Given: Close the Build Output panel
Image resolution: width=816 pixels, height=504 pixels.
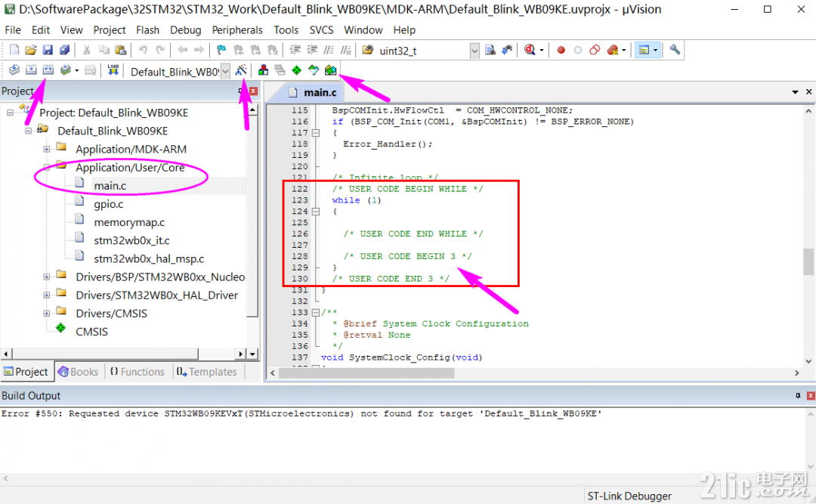Looking at the screenshot, I should click(810, 396).
